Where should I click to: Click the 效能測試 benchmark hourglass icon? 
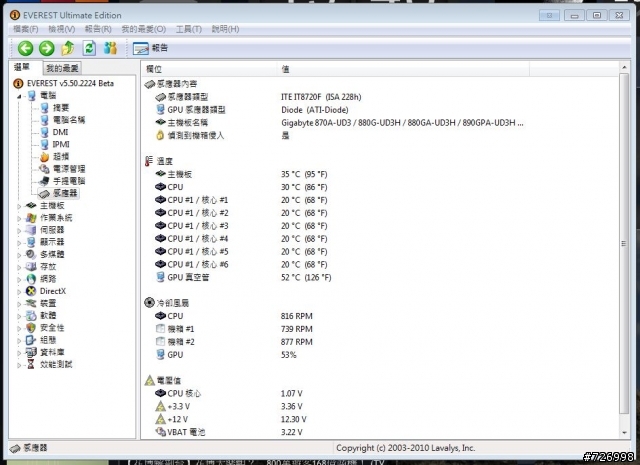pos(31,365)
